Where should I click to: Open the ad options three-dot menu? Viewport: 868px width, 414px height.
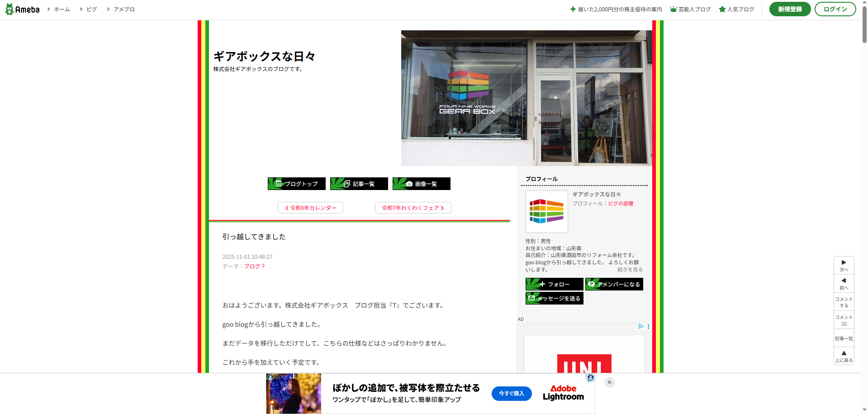[648, 326]
